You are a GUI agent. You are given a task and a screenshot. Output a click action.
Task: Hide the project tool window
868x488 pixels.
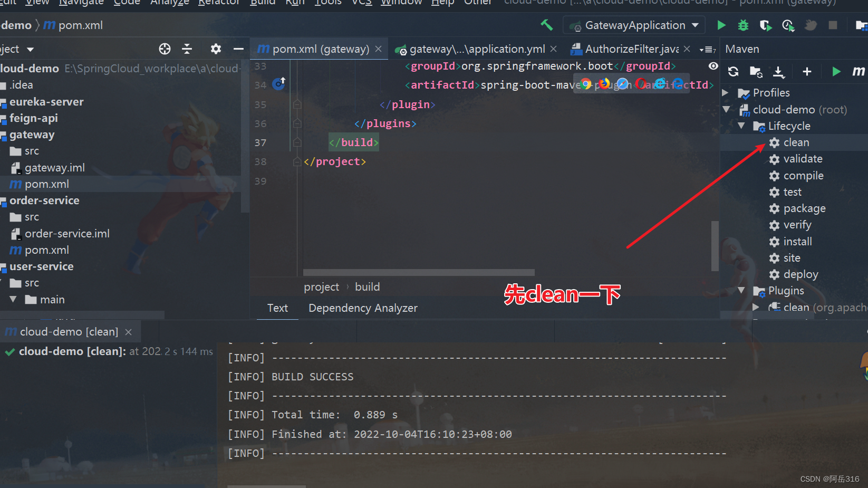pos(238,49)
